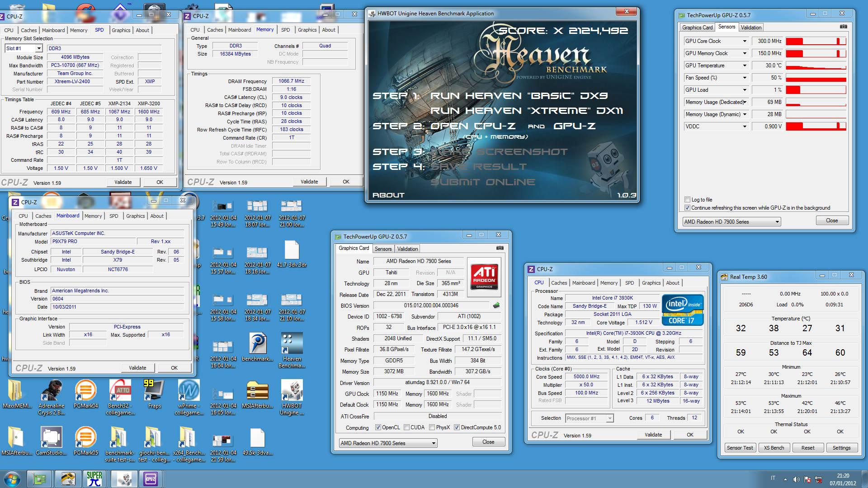Open Sensors tab in lower GPU-Z window
This screenshot has height=488, width=868.
point(383,249)
